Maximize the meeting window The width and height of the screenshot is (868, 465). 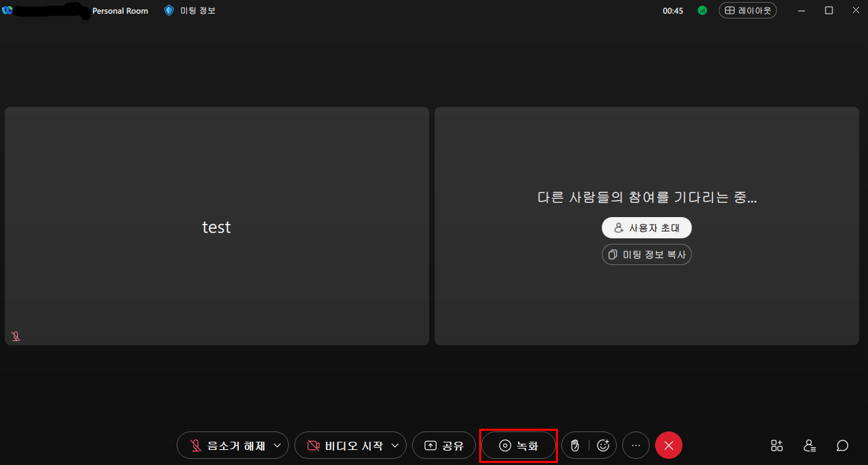point(829,10)
